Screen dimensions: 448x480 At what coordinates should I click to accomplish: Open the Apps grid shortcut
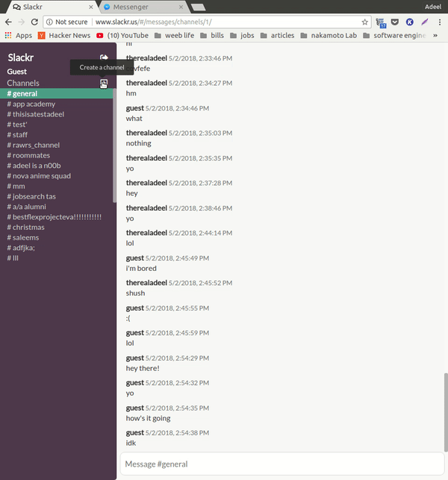coord(19,36)
